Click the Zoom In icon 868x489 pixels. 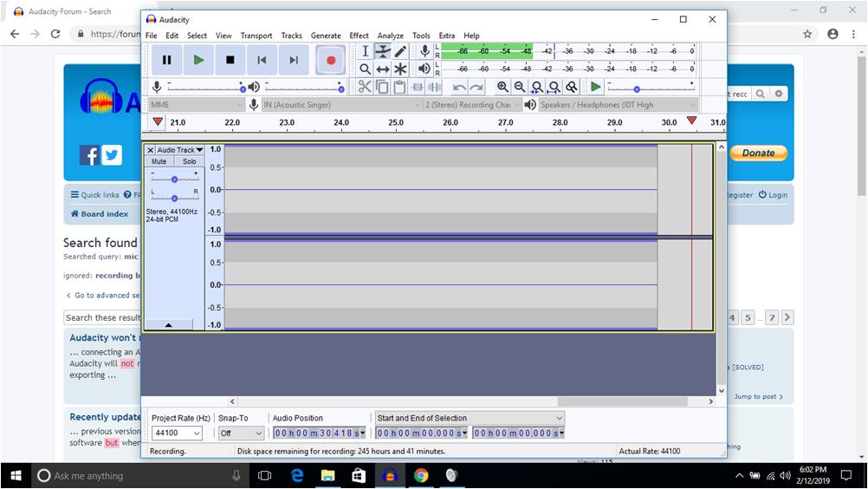[x=502, y=87]
